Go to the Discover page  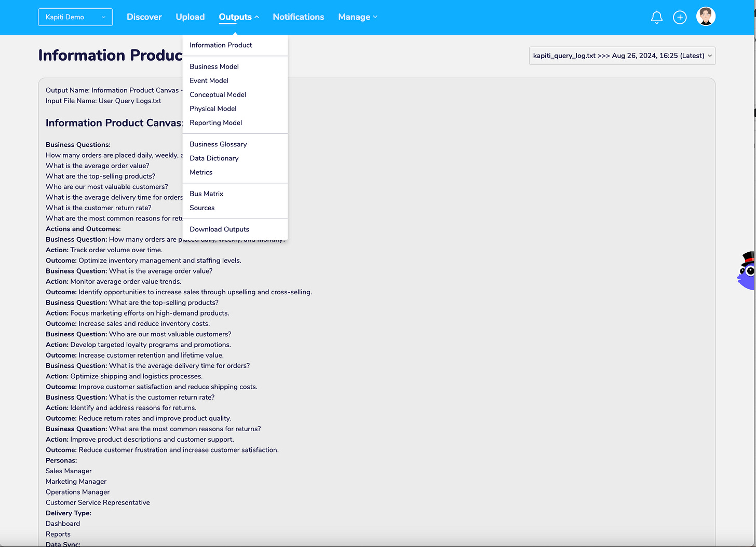coord(144,17)
